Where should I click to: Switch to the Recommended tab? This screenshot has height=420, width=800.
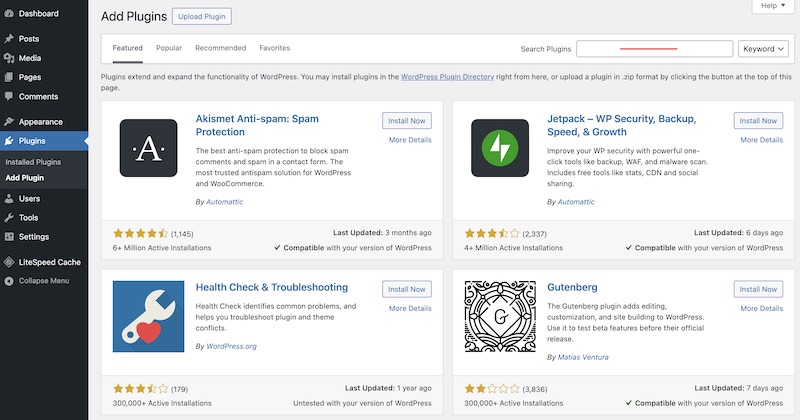pyautogui.click(x=220, y=48)
